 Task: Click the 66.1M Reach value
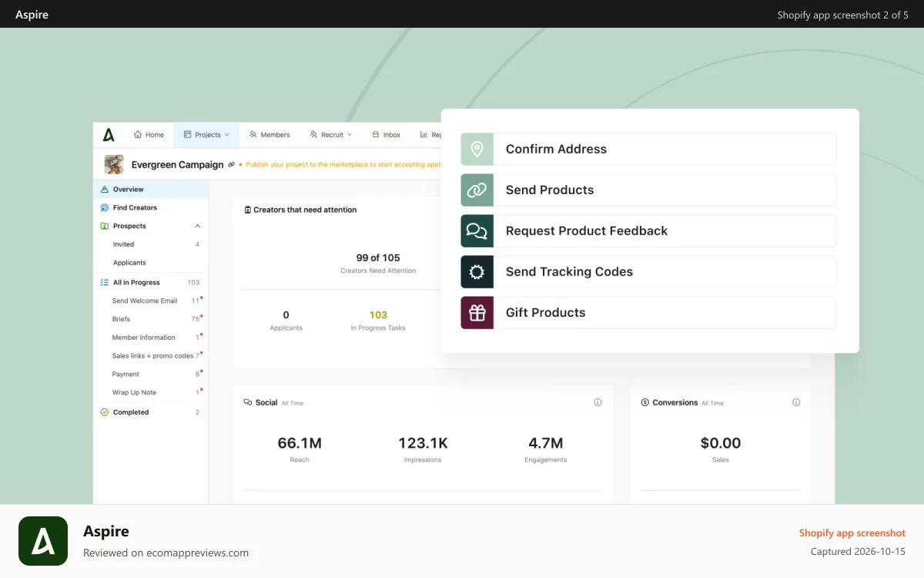tap(300, 443)
